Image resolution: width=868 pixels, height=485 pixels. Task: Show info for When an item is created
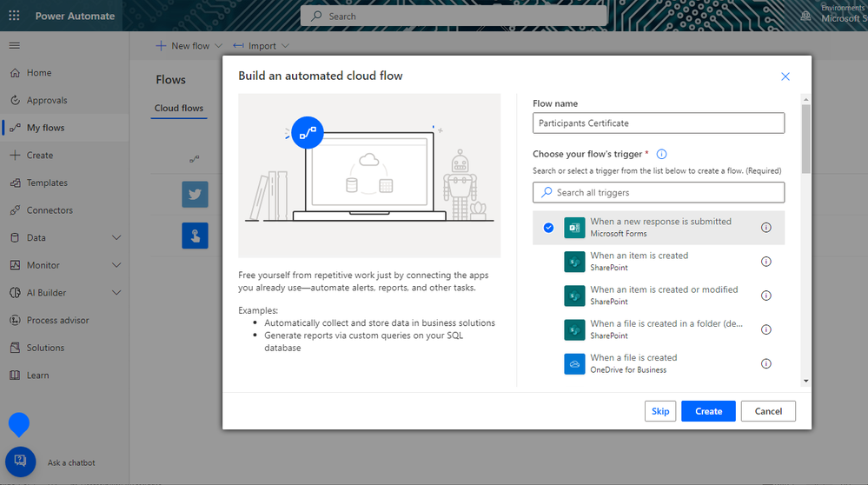(766, 262)
